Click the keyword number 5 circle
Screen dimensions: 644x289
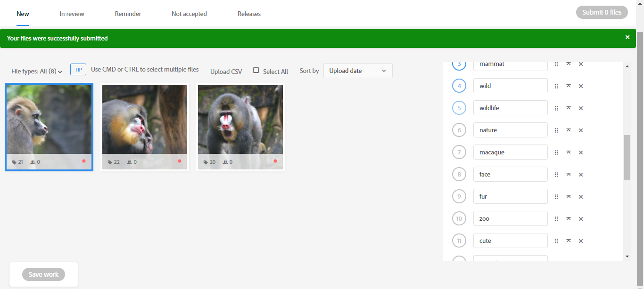click(459, 108)
